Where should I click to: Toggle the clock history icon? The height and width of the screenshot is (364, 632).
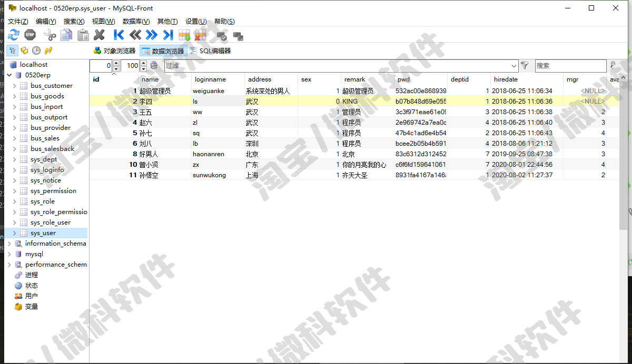[x=36, y=50]
